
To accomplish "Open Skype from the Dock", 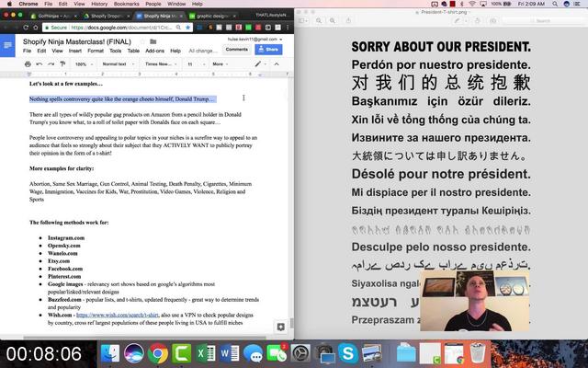I will tap(348, 354).
